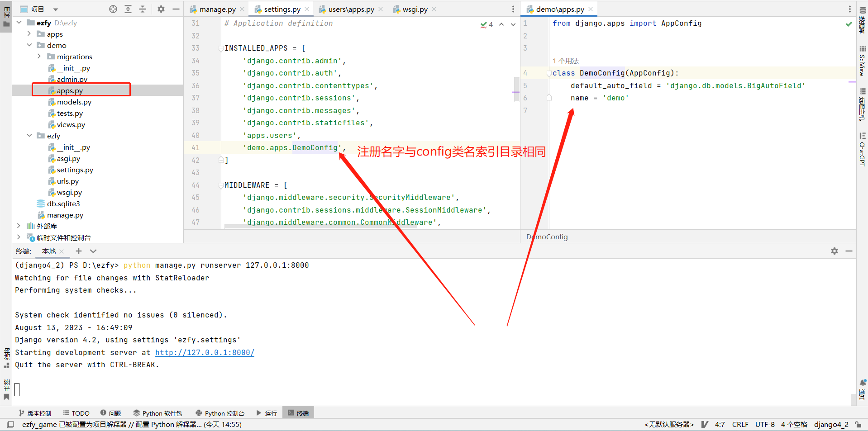Open 问题 tool window
The height and width of the screenshot is (431, 868).
pos(111,413)
